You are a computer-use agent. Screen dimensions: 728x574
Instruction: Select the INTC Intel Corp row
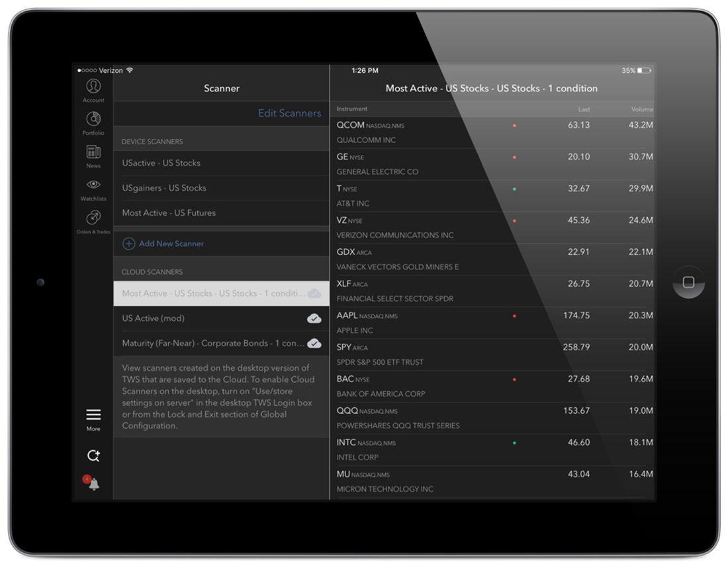click(492, 450)
